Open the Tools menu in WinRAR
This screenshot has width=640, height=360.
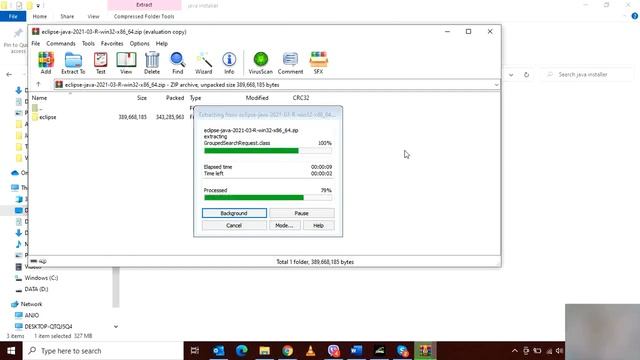coord(88,43)
